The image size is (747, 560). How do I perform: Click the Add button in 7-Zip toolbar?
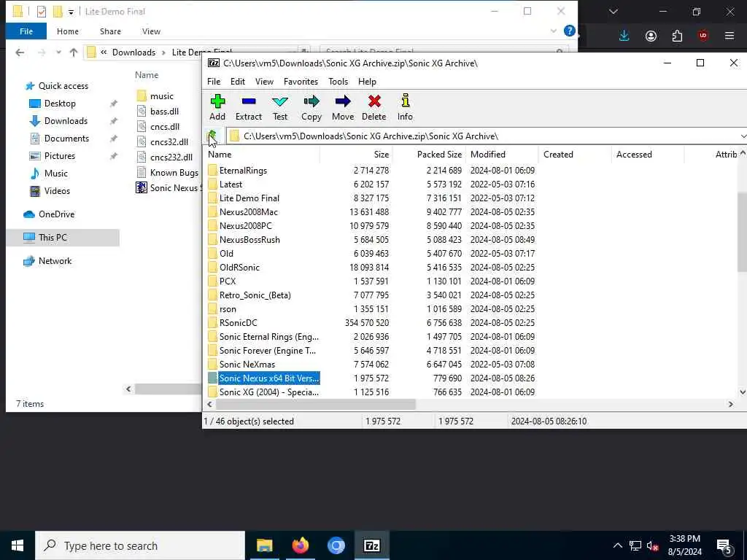coord(217,107)
